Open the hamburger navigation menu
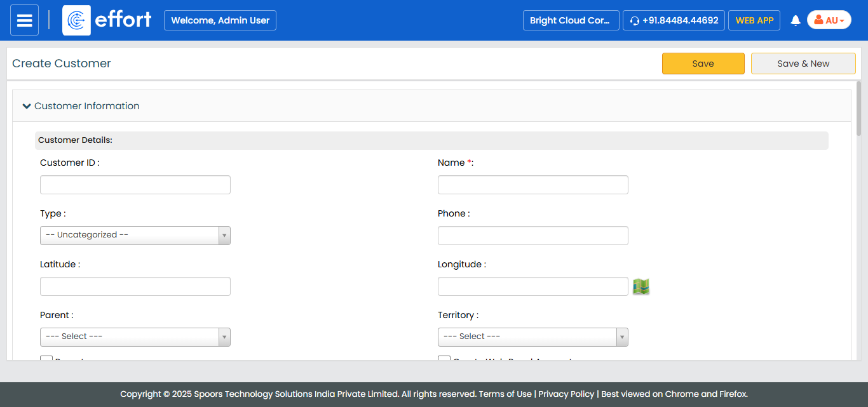868x407 pixels. point(24,20)
